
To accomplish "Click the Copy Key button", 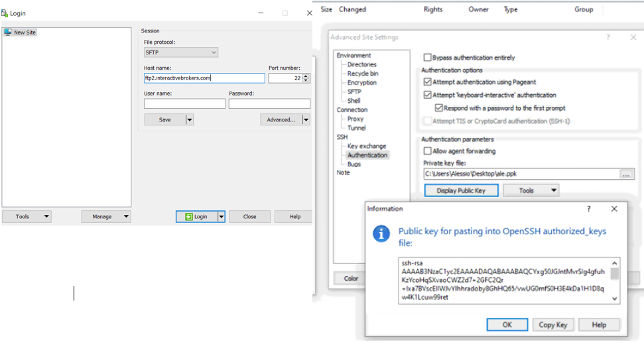I will click(553, 324).
